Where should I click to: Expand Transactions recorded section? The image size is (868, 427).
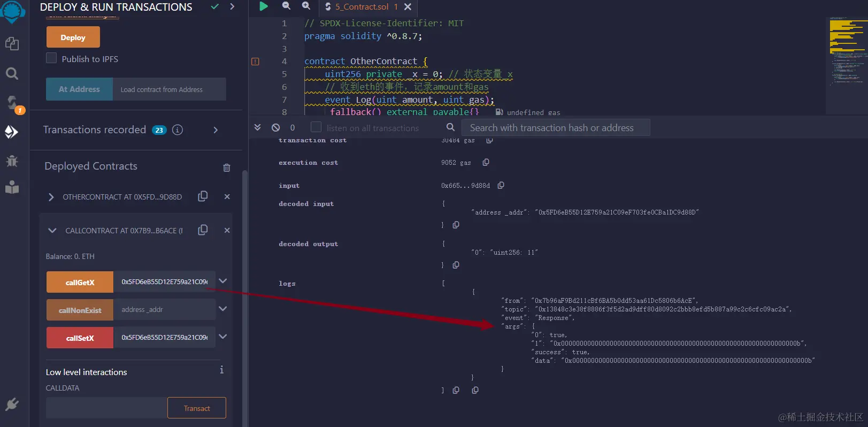pyautogui.click(x=216, y=130)
